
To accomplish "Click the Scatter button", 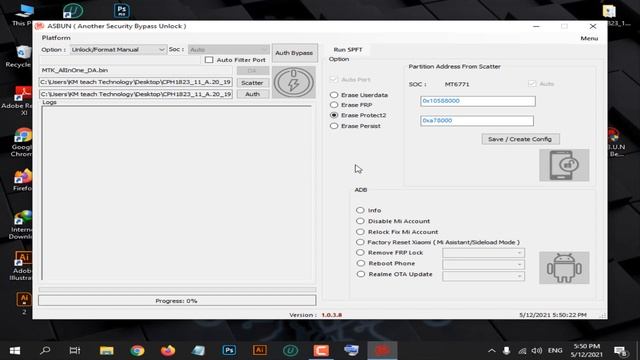I will [x=252, y=82].
